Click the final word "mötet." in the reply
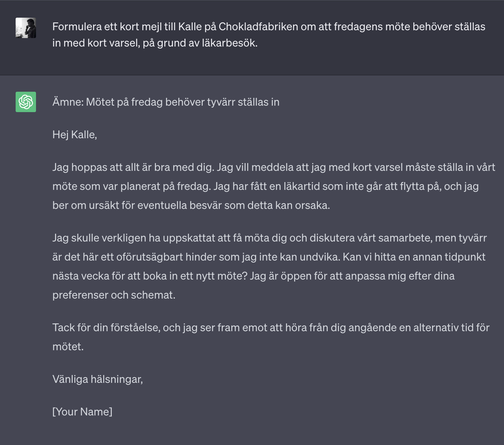This screenshot has width=504, height=445. click(68, 346)
